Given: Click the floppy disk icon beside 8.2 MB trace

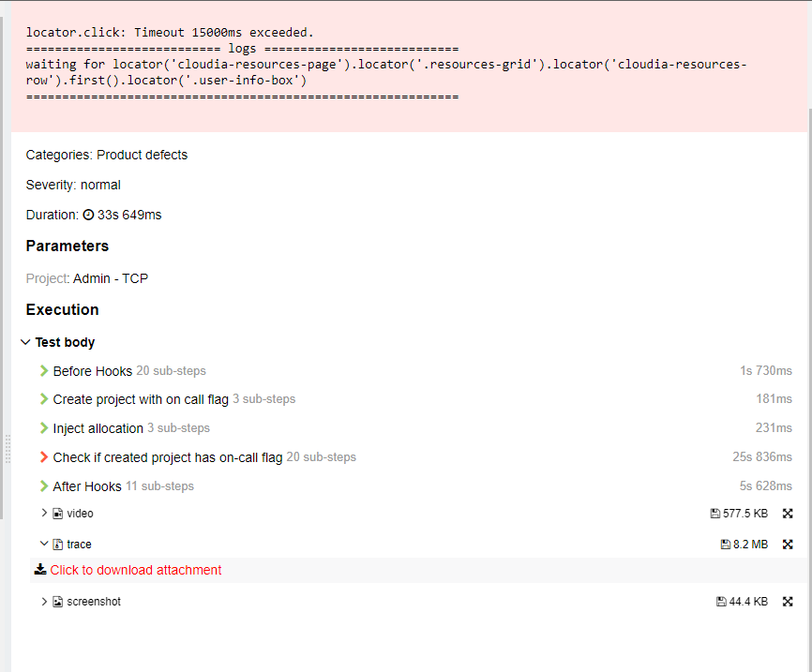Looking at the screenshot, I should [x=724, y=545].
